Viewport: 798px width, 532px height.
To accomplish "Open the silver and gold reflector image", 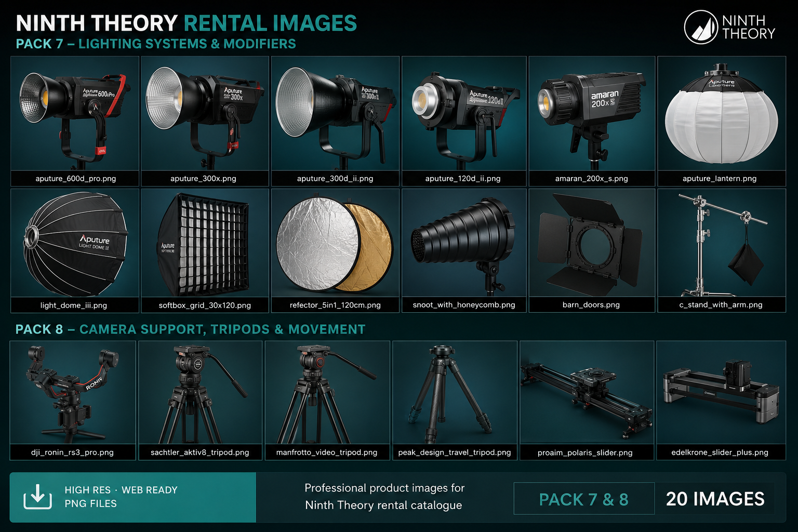I will pos(335,243).
